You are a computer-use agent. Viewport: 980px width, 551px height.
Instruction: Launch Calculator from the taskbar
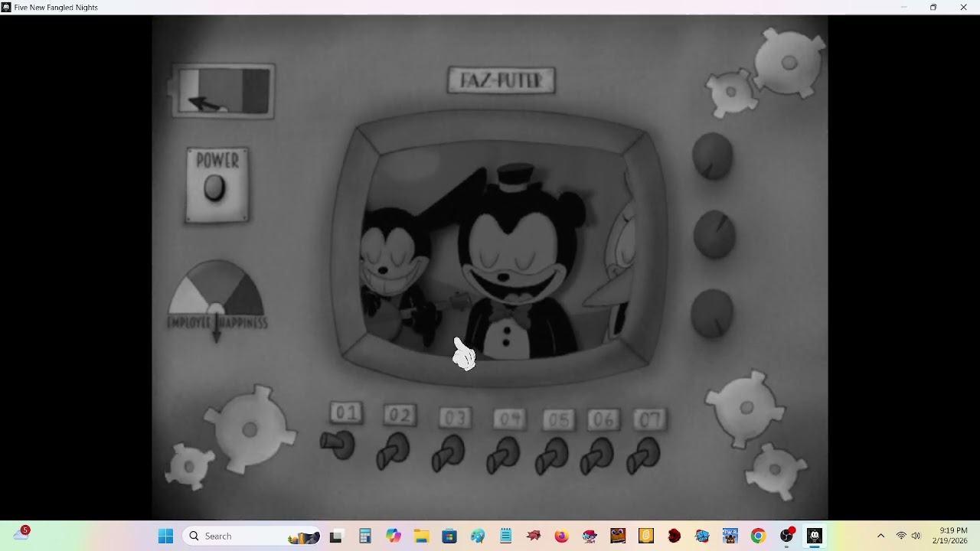[x=365, y=536]
